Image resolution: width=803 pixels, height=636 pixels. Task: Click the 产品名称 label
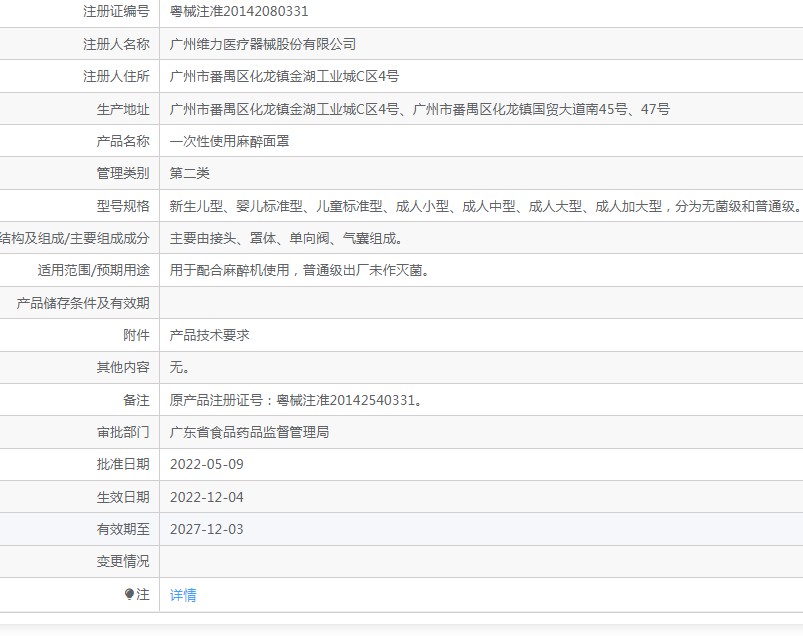click(x=123, y=141)
